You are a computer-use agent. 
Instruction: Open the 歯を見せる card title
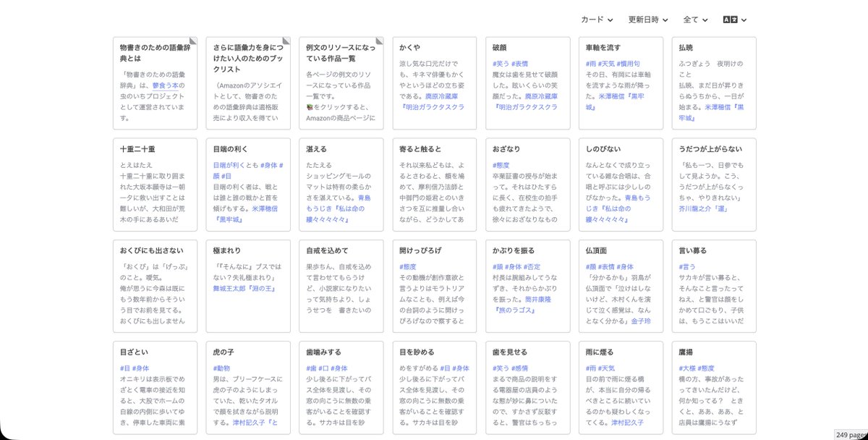tap(510, 352)
